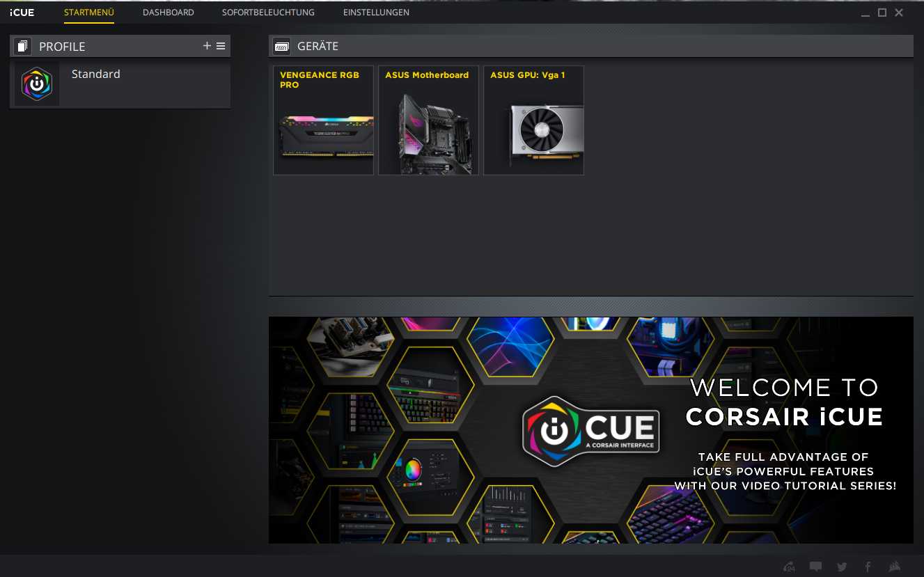
Task: Go to the Sofortbeleuchtung tab
Action: coord(268,13)
